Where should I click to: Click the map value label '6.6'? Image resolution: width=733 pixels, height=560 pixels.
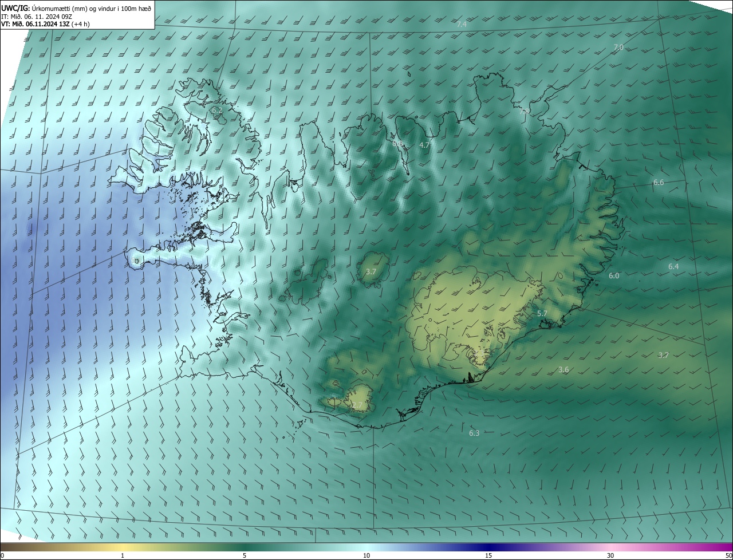[x=659, y=183]
